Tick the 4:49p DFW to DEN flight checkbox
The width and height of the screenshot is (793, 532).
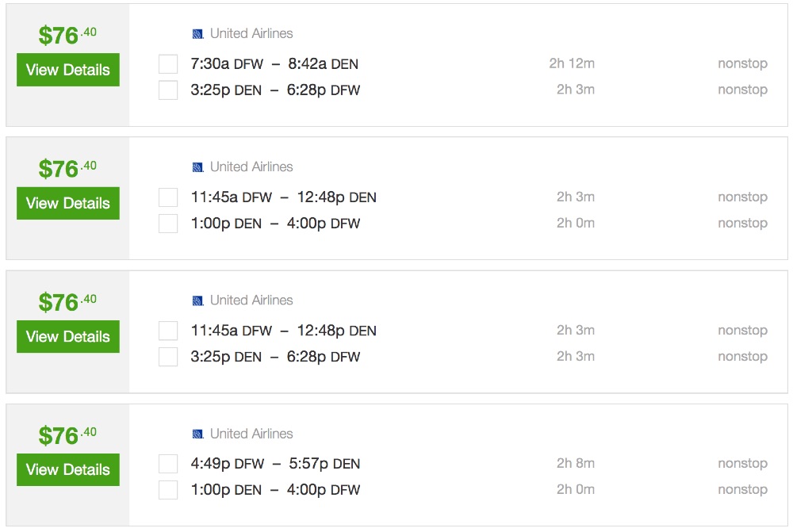point(168,464)
